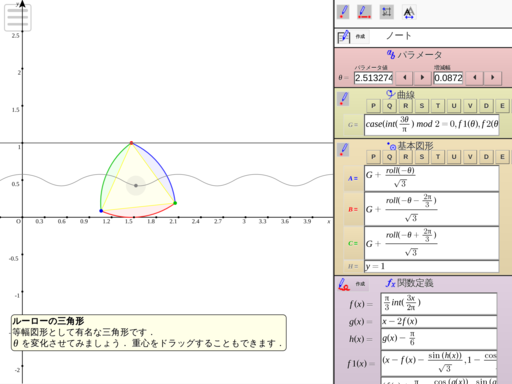Decrease the step width with left arrow
The width and height of the screenshot is (512, 384).
(x=475, y=78)
